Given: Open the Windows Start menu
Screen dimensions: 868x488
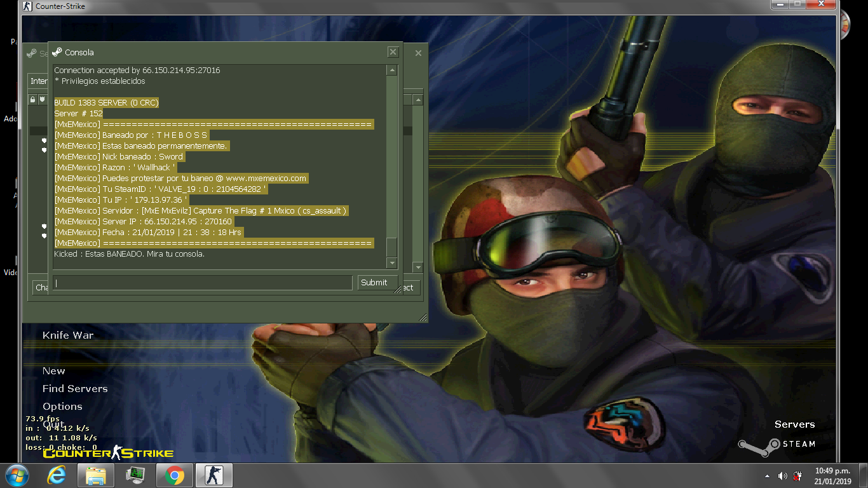Looking at the screenshot, I should 17,475.
